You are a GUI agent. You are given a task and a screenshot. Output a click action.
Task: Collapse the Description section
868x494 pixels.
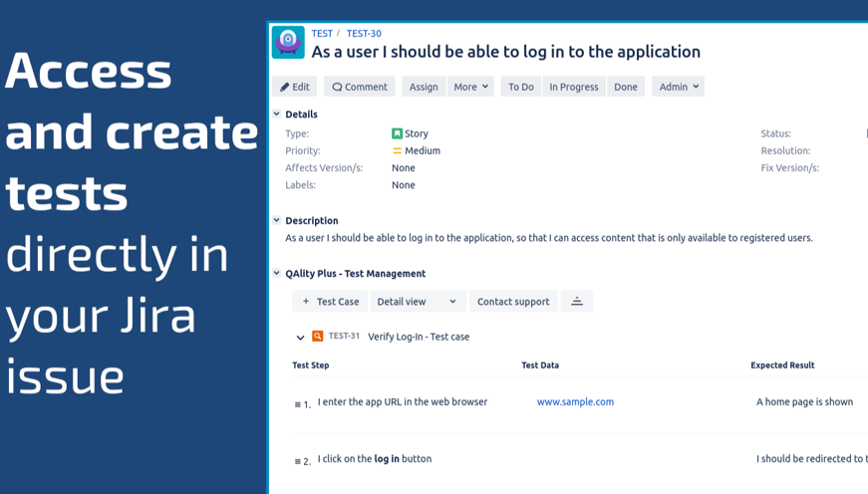pyautogui.click(x=277, y=221)
